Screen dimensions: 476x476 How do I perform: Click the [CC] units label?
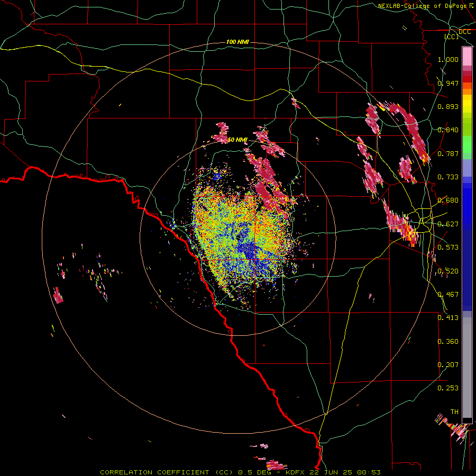click(x=452, y=36)
